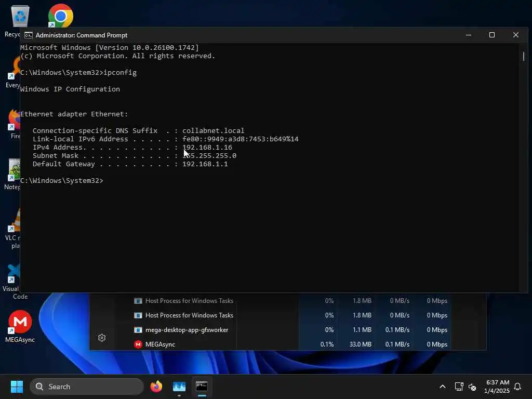Select VLC media player desktop shortcut

coord(14,229)
